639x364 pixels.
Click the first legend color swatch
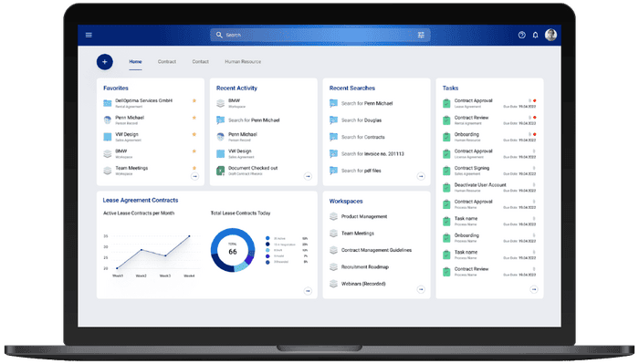coord(267,238)
